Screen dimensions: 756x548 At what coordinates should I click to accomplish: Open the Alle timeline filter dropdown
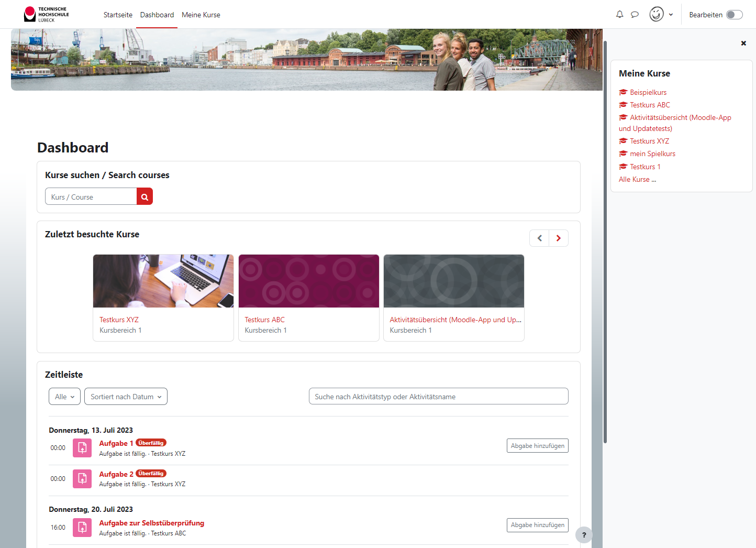coord(65,397)
